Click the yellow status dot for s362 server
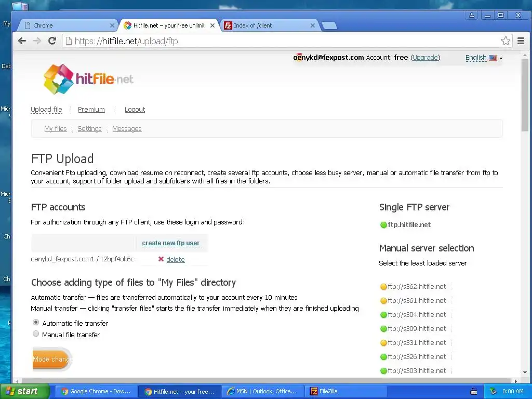The height and width of the screenshot is (399, 532). click(x=383, y=287)
